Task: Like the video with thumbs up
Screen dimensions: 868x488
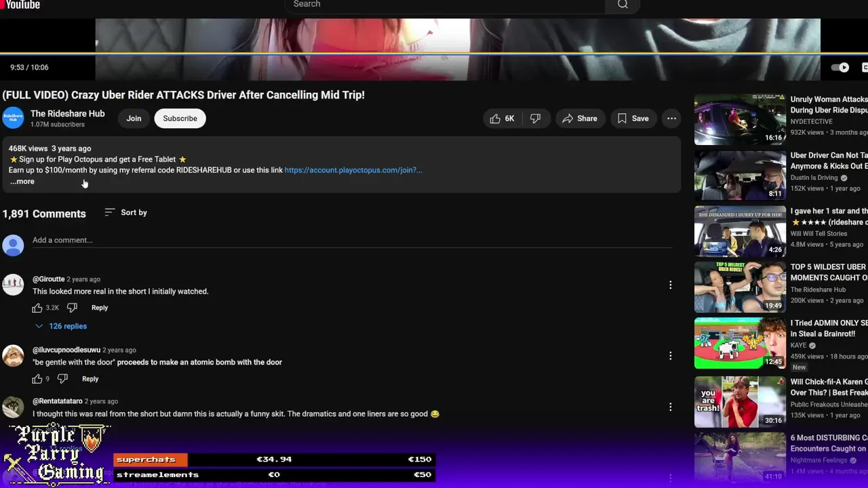Action: pos(502,119)
